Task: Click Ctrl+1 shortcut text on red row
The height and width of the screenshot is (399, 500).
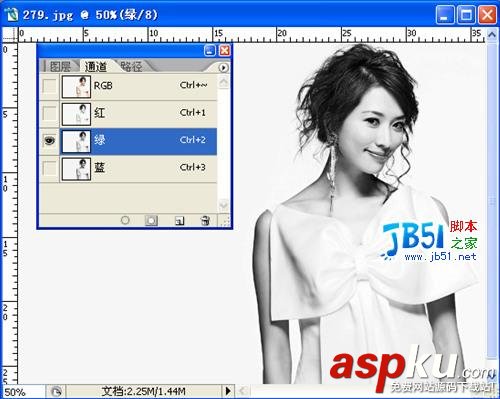Action: click(x=193, y=113)
